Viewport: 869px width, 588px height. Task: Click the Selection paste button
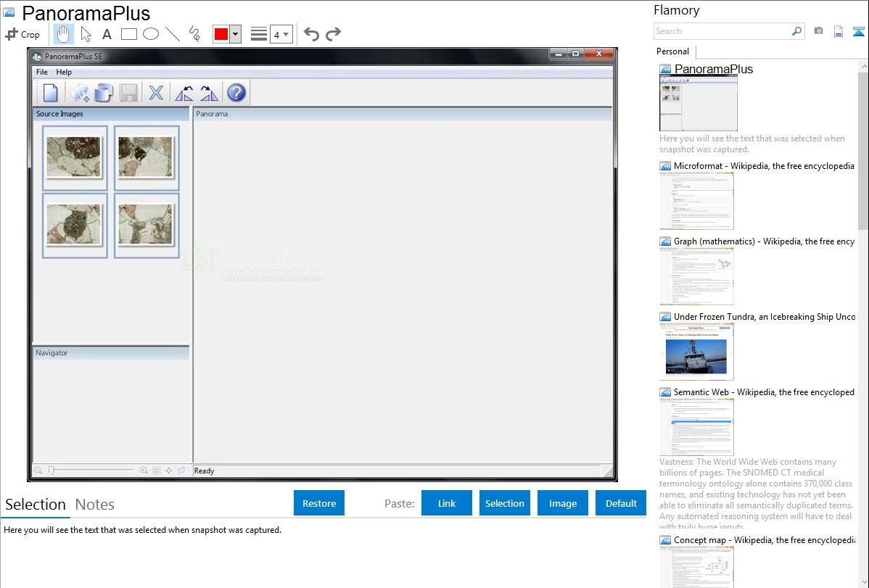click(x=505, y=503)
